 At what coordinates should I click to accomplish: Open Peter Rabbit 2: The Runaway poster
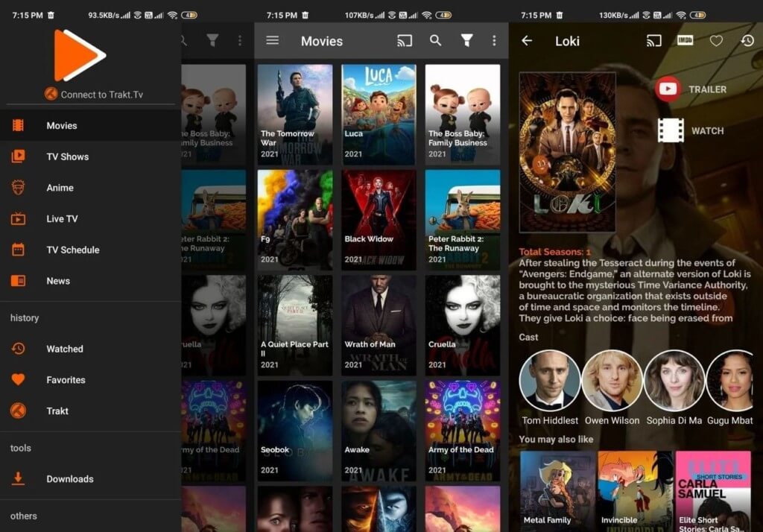(x=462, y=220)
